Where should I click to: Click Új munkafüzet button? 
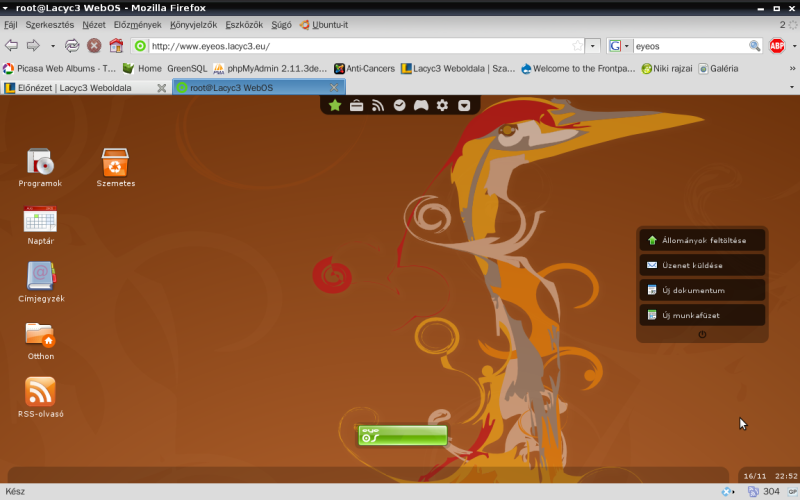[x=702, y=315]
